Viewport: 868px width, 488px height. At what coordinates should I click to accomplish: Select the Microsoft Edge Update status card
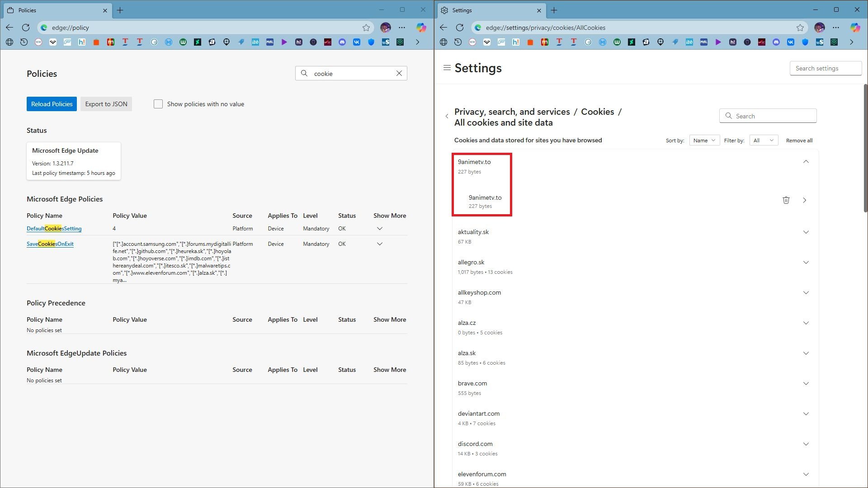[x=74, y=161]
